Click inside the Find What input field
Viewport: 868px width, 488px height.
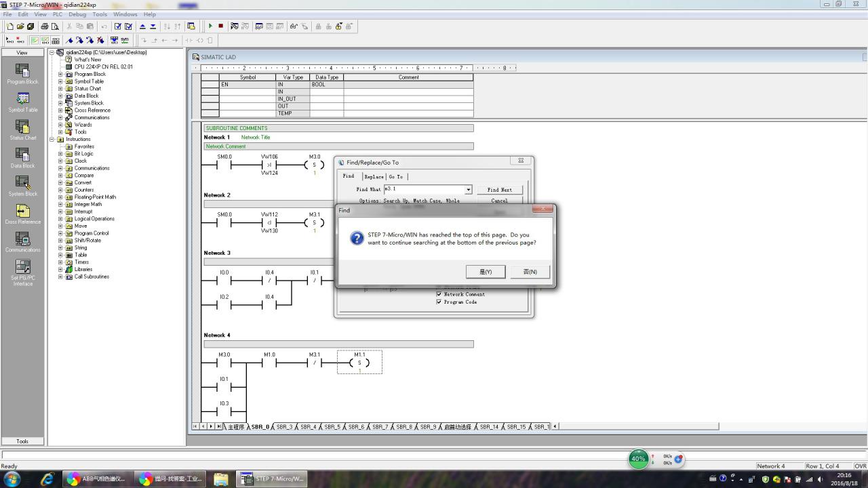(424, 190)
